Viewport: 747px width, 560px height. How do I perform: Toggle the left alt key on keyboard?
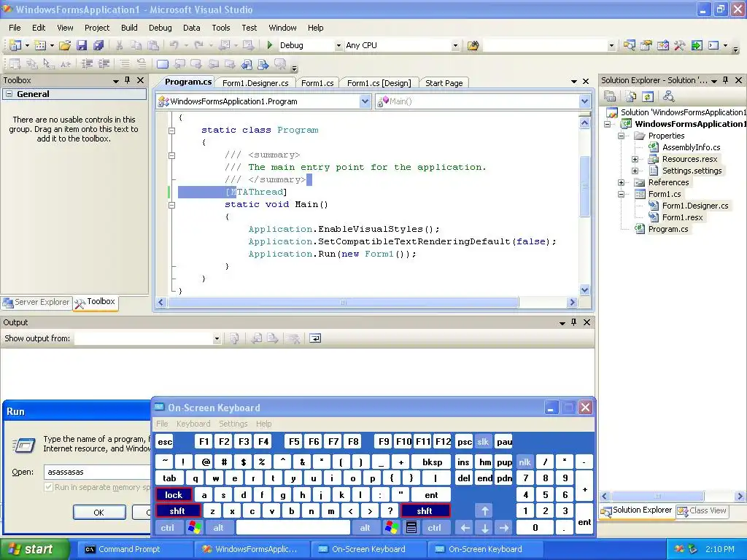[x=219, y=528]
